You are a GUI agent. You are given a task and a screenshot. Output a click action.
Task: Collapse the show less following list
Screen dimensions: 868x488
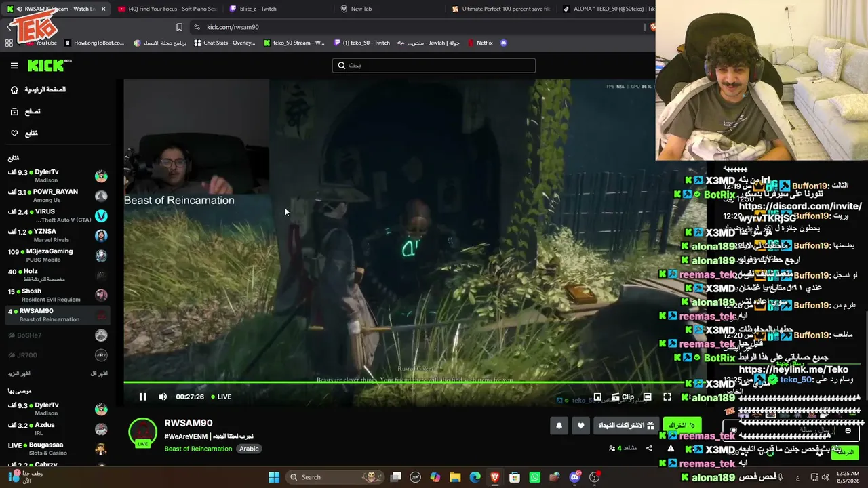point(99,373)
